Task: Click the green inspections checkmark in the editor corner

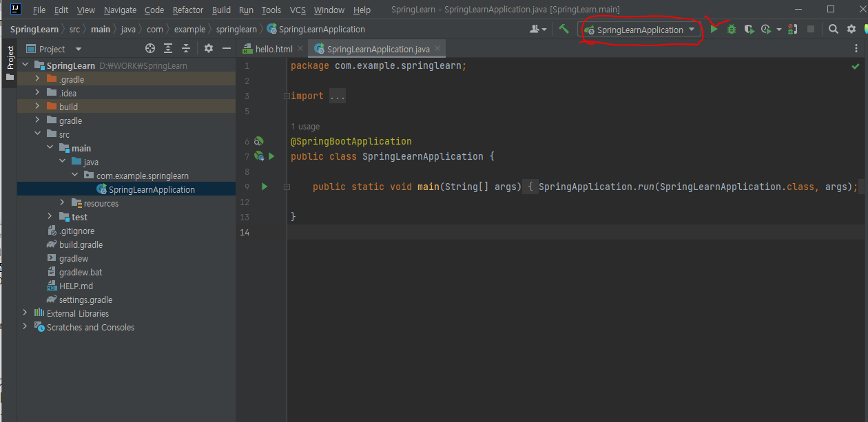Action: pyautogui.click(x=856, y=66)
